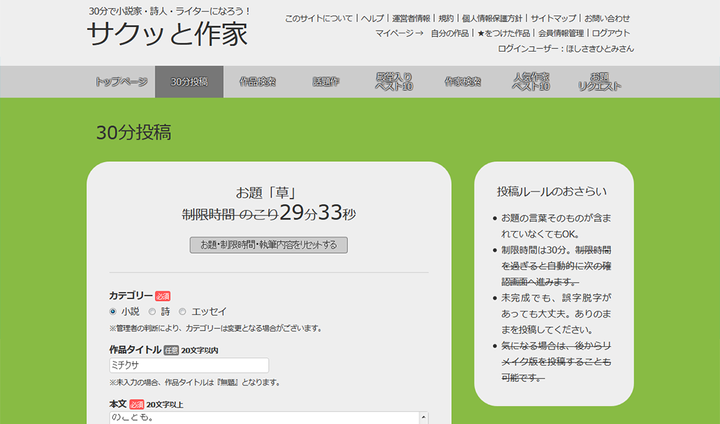Click the お題「草」 prompt text
Image resolution: width=720 pixels, height=424 pixels.
tap(266, 192)
